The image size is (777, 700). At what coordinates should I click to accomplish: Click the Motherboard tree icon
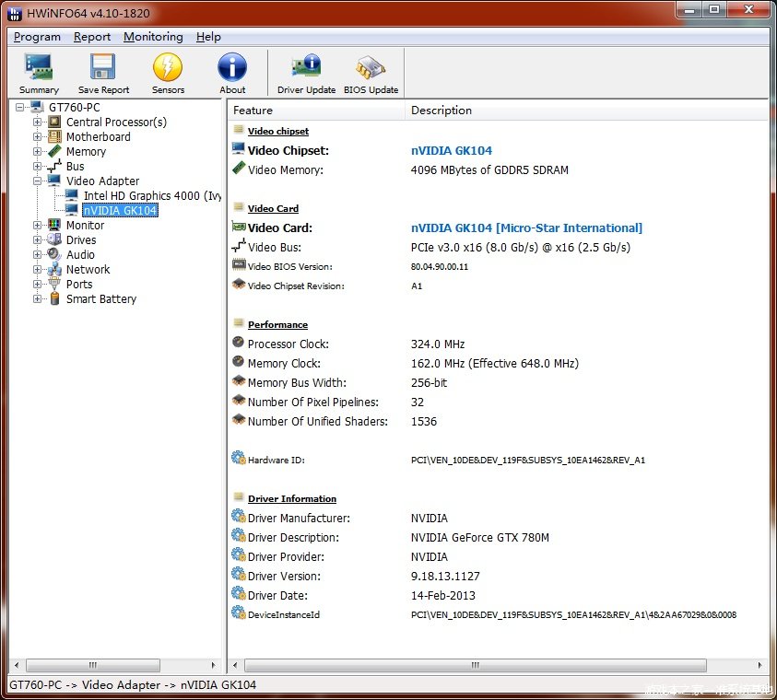point(54,136)
